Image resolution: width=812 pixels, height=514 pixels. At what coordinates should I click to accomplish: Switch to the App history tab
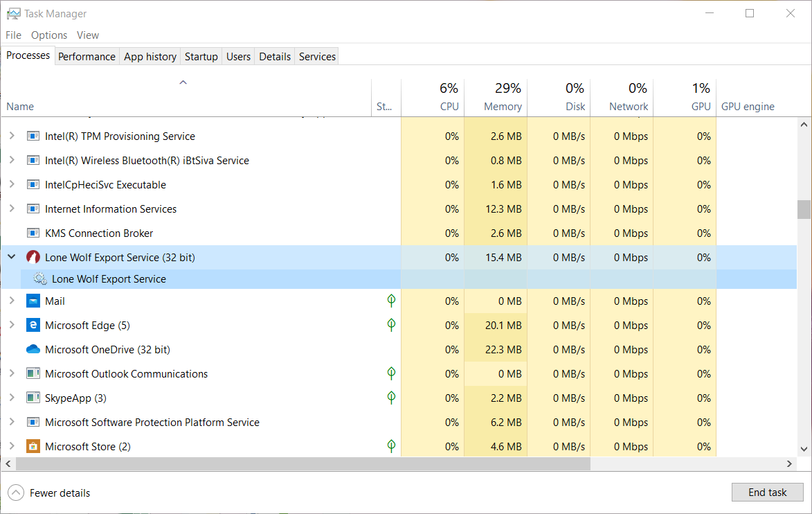point(150,57)
